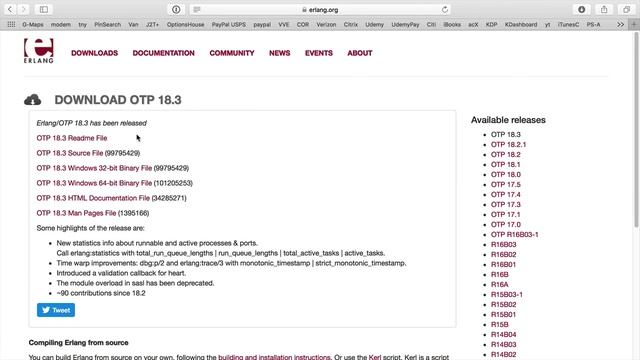This screenshot has width=640, height=360.
Task: Select R16B03 release
Action: point(503,244)
